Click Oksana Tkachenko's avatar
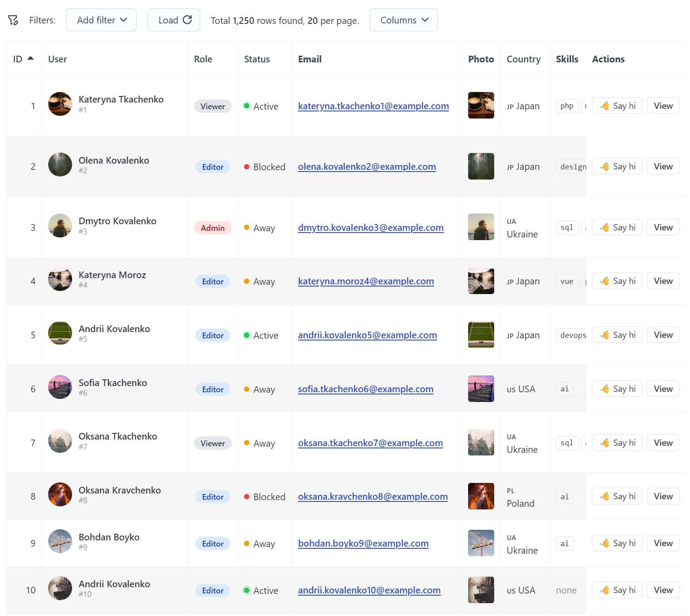 pyautogui.click(x=60, y=441)
